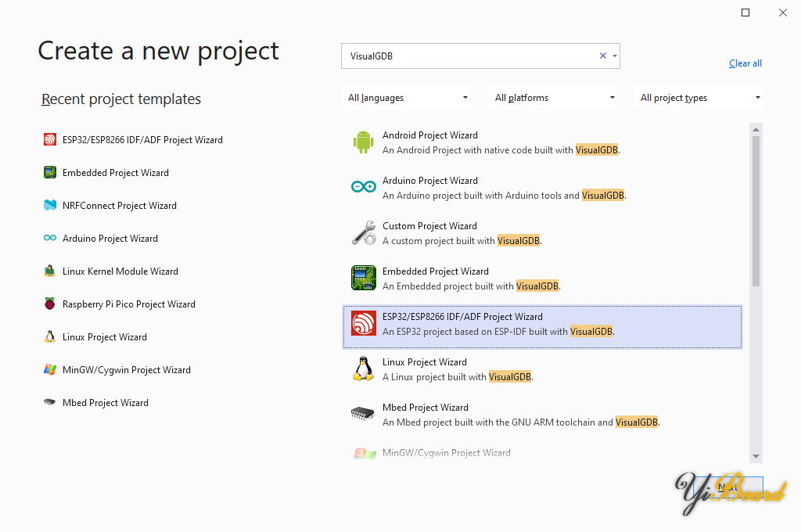Click the ESP32 icon in recent templates
801x532 pixels.
click(x=49, y=139)
